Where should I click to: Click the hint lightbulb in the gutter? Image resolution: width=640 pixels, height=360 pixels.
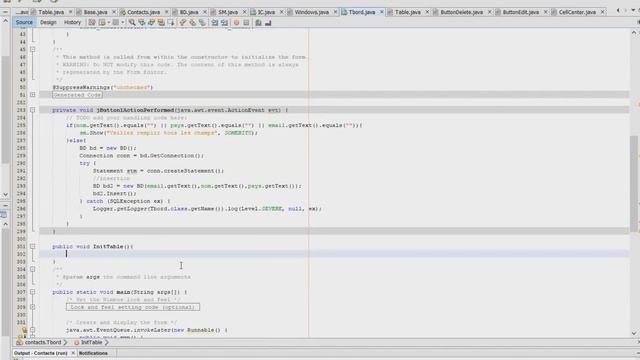click(x=24, y=330)
